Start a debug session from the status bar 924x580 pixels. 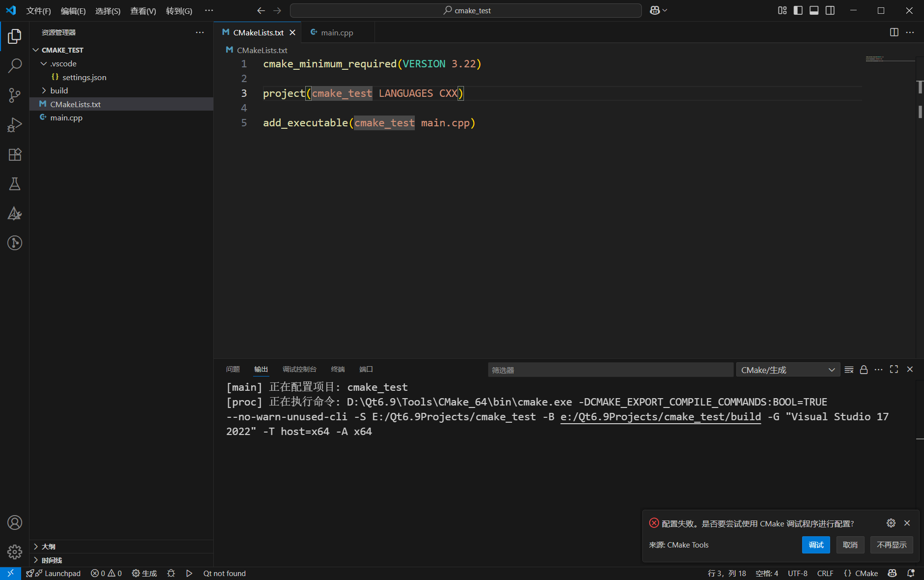pos(170,573)
